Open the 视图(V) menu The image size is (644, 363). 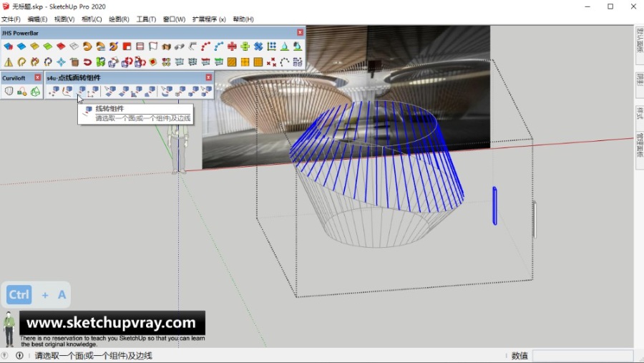coord(64,19)
